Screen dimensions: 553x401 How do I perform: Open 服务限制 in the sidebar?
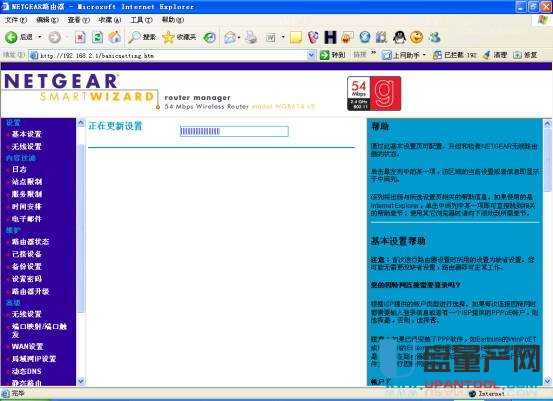point(27,194)
